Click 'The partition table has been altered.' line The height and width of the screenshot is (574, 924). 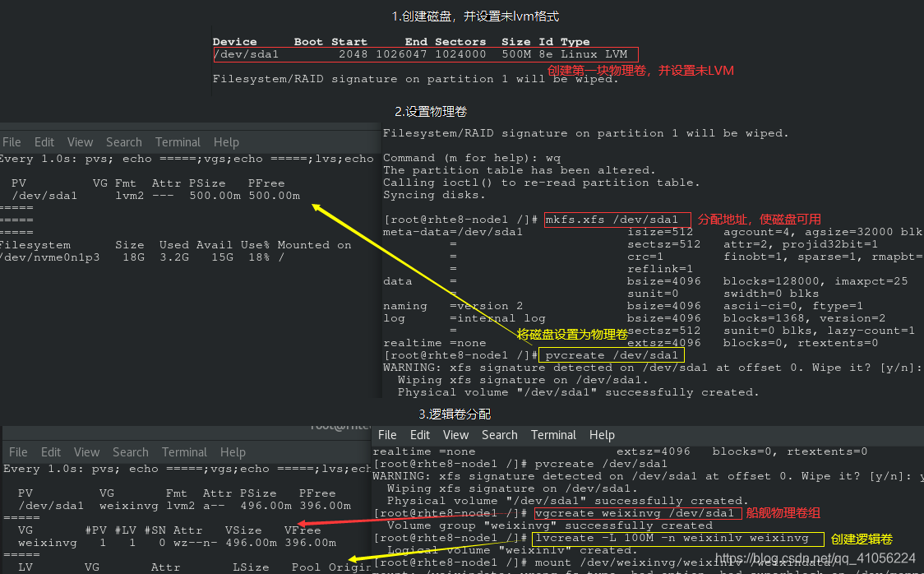coord(520,170)
